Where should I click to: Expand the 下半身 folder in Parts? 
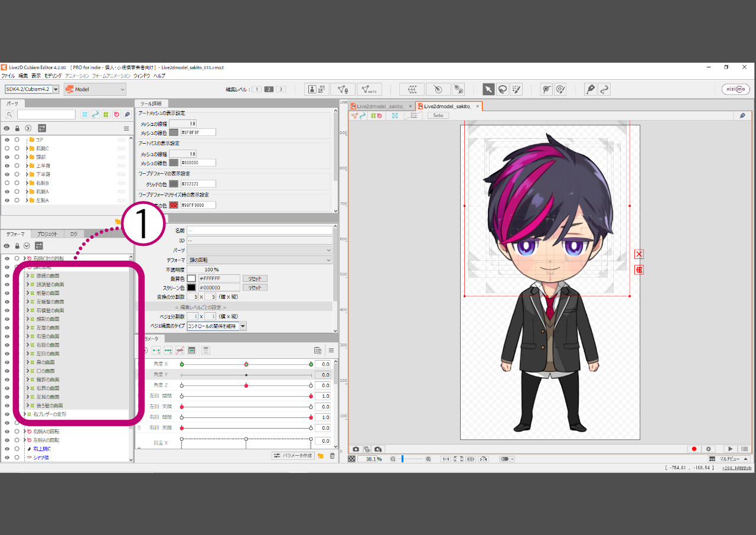point(27,174)
